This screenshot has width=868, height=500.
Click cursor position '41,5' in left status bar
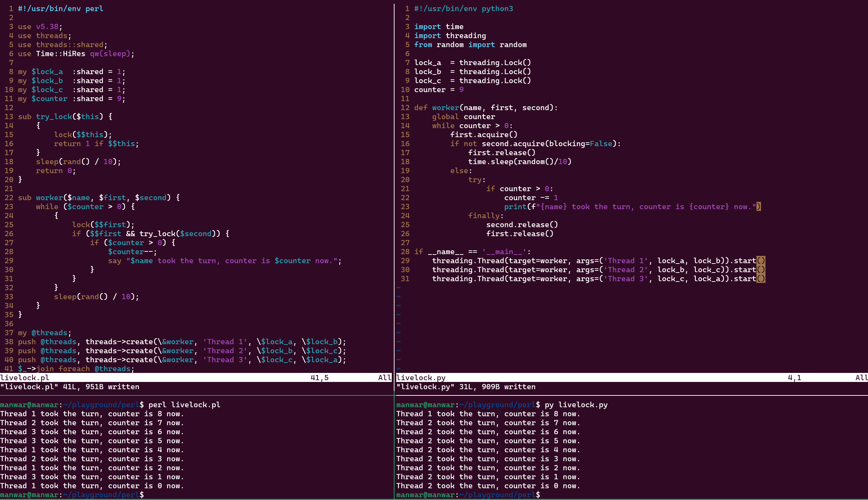click(x=319, y=378)
